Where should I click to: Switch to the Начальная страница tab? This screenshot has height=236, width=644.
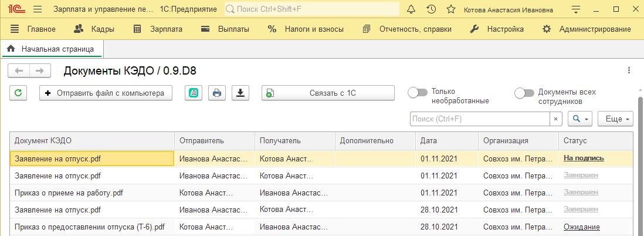click(53, 49)
